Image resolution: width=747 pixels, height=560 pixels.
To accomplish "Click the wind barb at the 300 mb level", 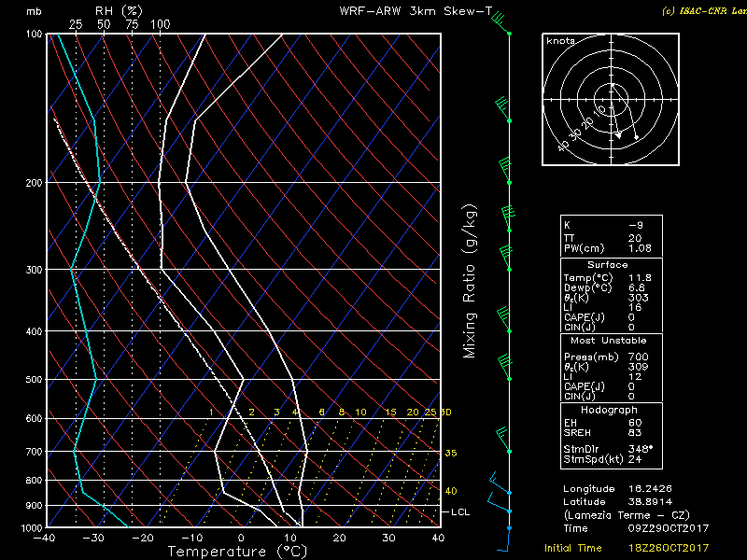I will coord(505,259).
